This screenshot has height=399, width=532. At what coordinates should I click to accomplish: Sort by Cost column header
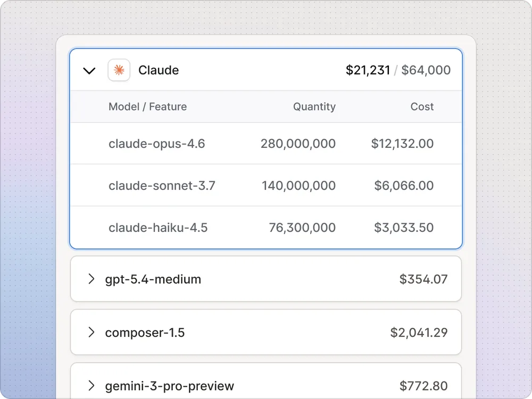pyautogui.click(x=422, y=106)
